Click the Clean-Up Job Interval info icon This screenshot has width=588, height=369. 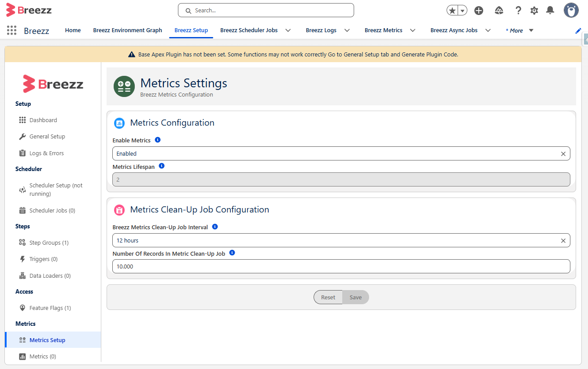(x=215, y=227)
